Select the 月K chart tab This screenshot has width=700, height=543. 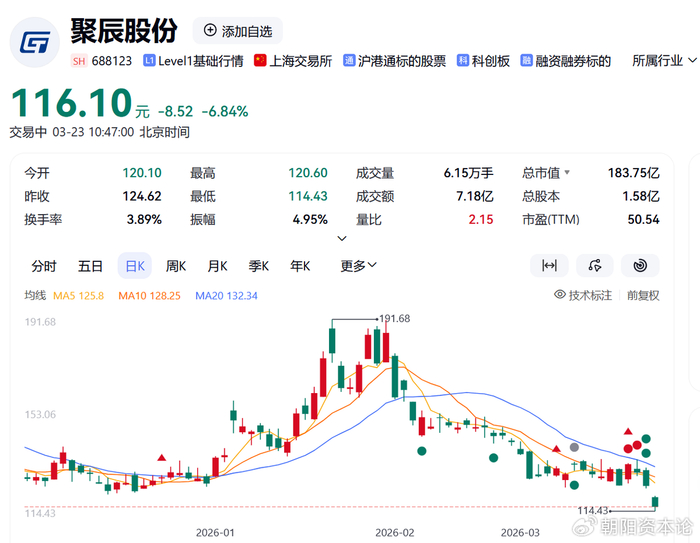pyautogui.click(x=217, y=266)
